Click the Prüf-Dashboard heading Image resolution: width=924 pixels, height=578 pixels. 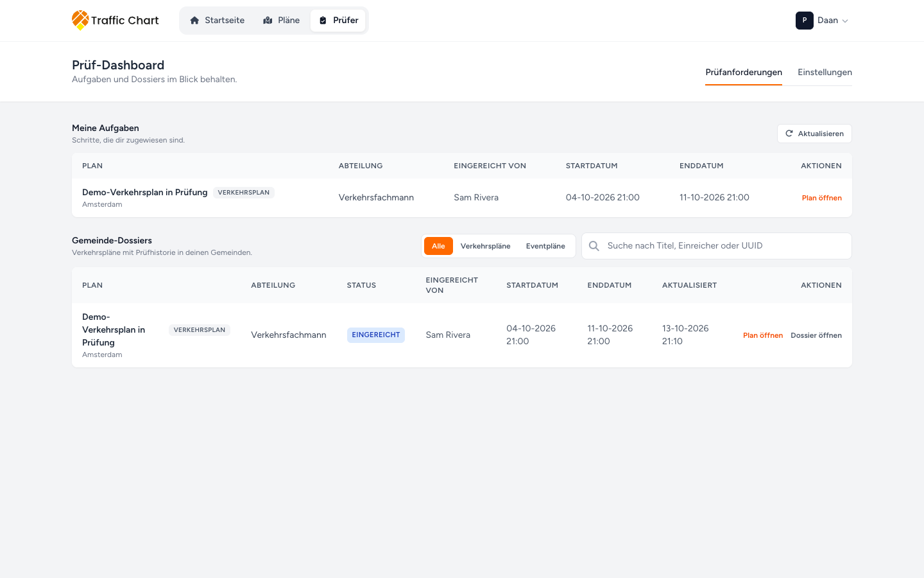tap(118, 65)
